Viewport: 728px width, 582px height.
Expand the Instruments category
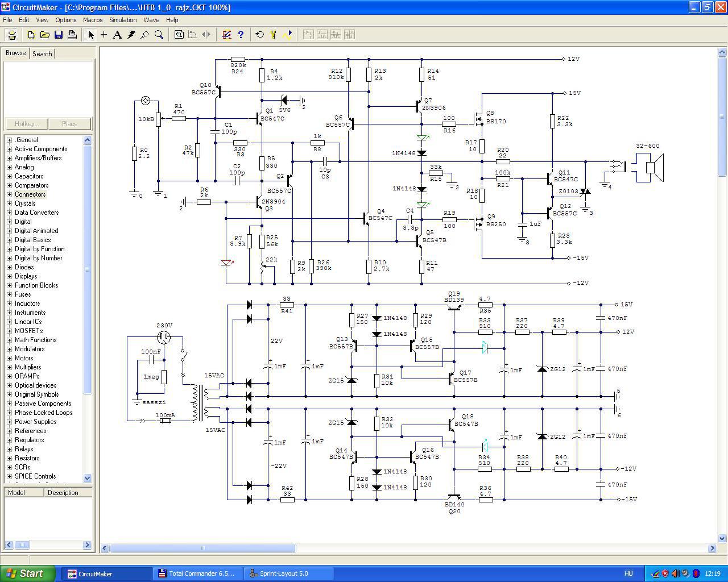click(9, 313)
